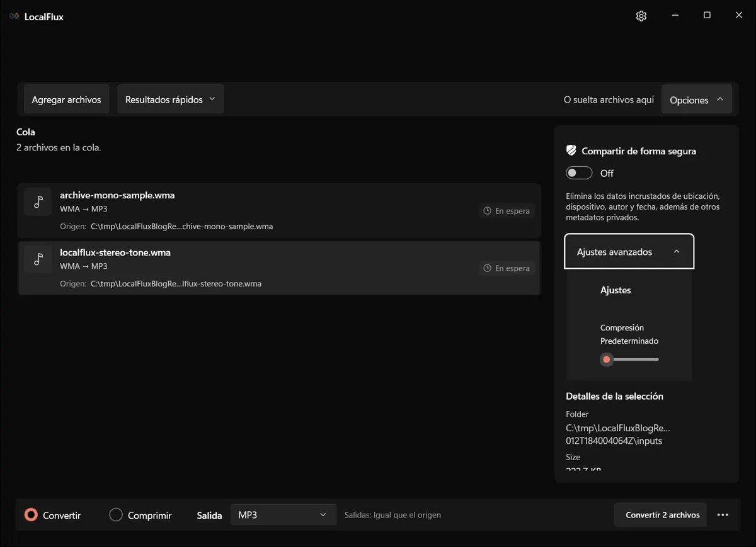Viewport: 756px width, 547px height.
Task: Click En espera badge for localflux-stereo-tone.wma
Action: pos(507,268)
